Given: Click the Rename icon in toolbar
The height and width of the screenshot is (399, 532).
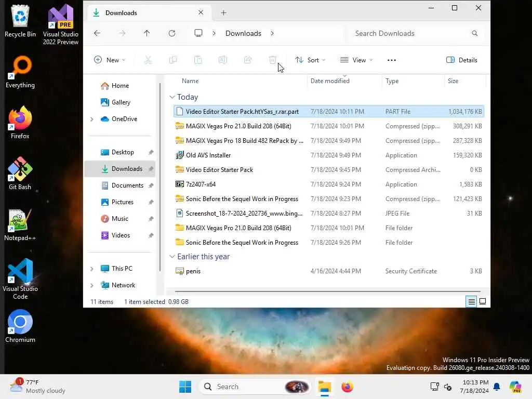Looking at the screenshot, I should click(x=222, y=60).
